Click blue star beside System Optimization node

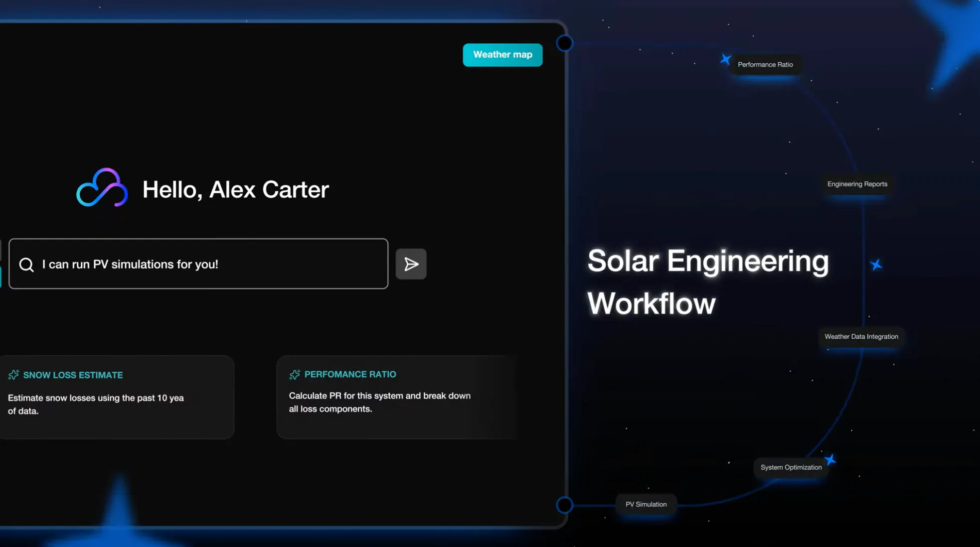tap(830, 459)
